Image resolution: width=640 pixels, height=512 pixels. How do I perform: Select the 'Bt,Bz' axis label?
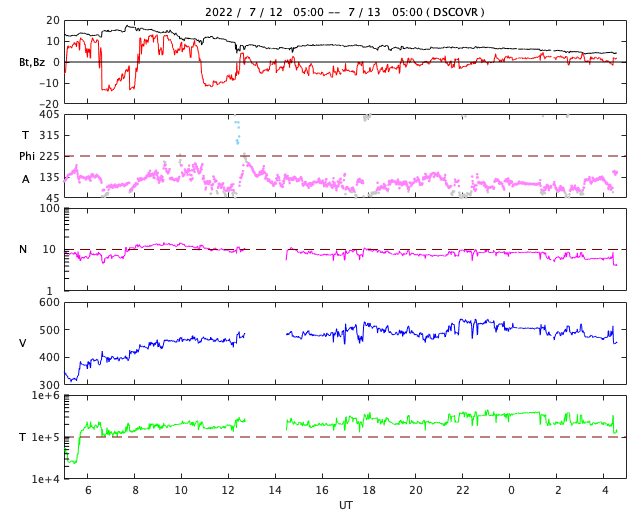tap(32, 62)
